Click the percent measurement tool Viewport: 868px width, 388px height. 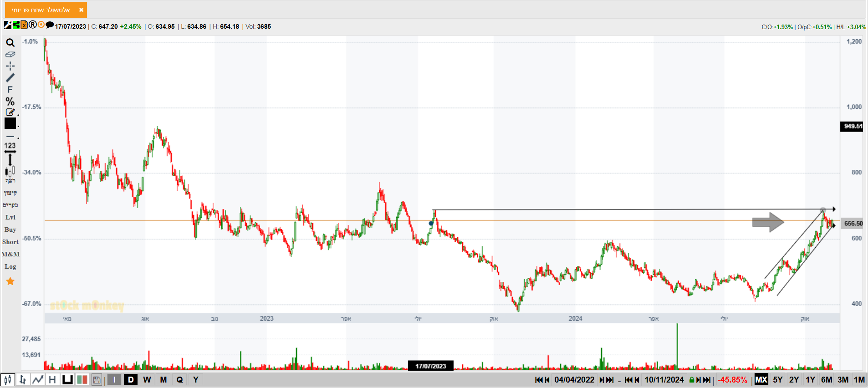(10, 101)
